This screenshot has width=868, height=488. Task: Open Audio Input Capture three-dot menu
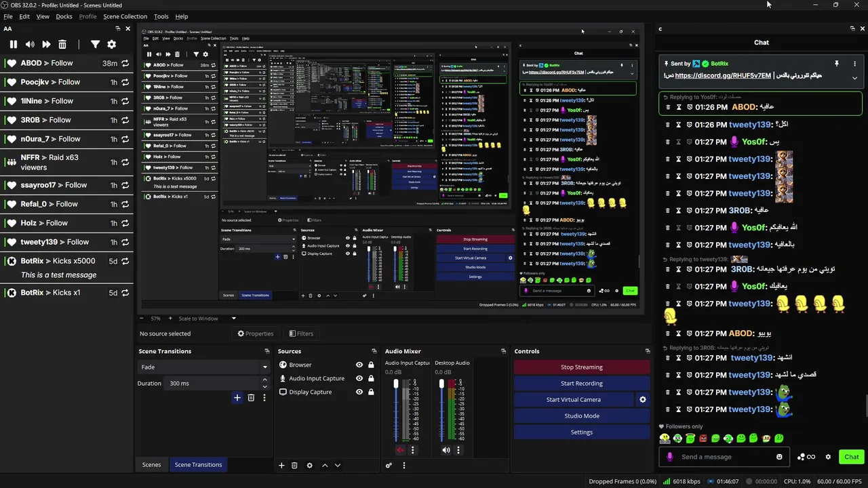coord(412,450)
